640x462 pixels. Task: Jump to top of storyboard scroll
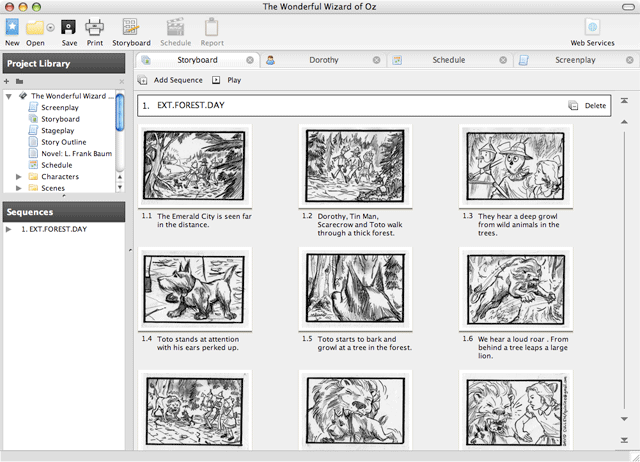click(x=624, y=100)
